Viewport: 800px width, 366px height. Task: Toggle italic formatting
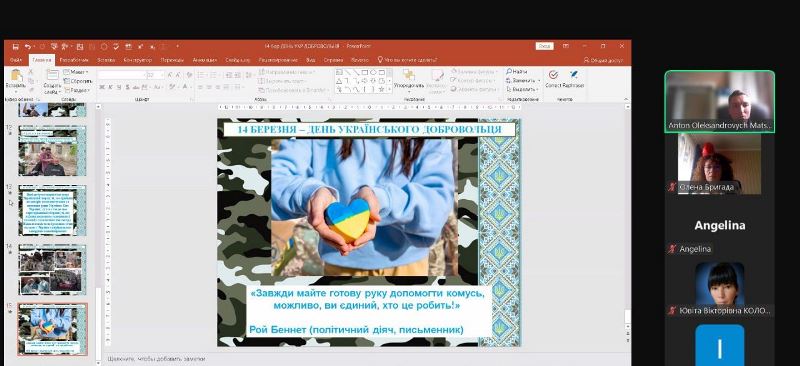(110, 87)
